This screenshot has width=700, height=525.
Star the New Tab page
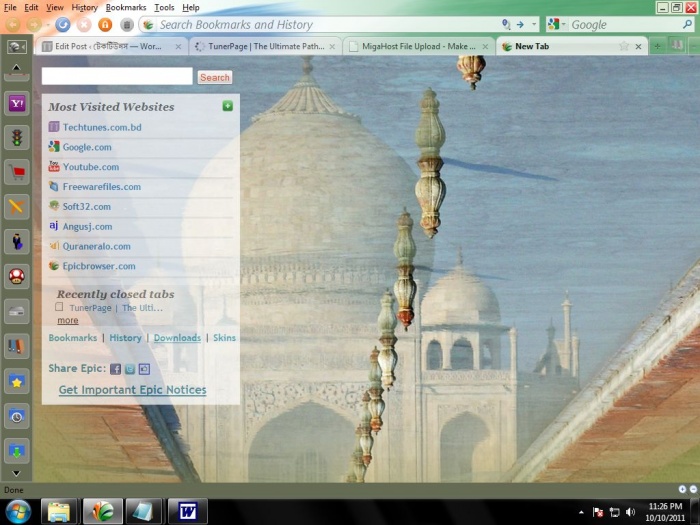coord(624,46)
